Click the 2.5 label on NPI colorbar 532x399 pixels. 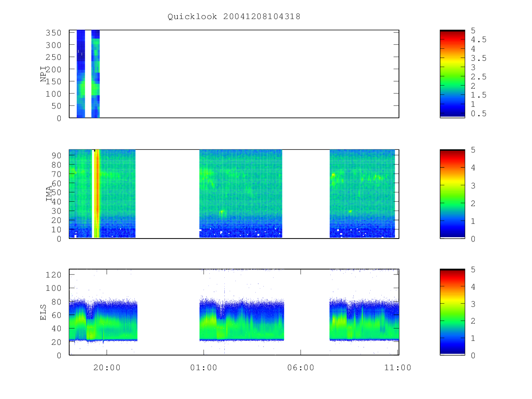(478, 77)
